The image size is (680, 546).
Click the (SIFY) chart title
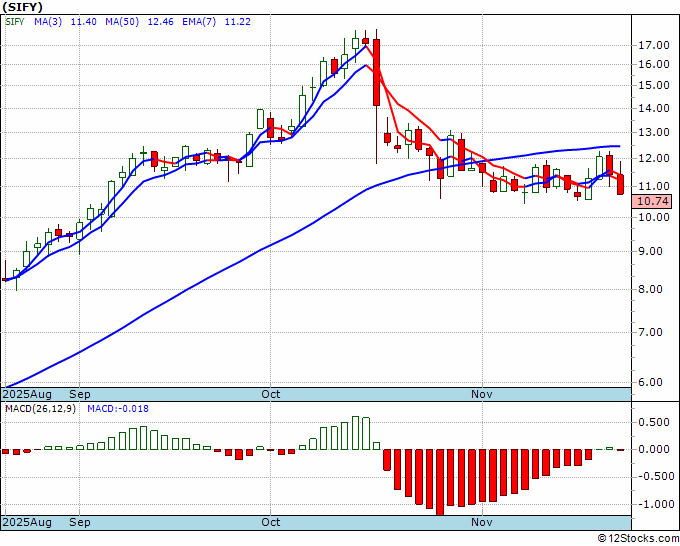22,7
